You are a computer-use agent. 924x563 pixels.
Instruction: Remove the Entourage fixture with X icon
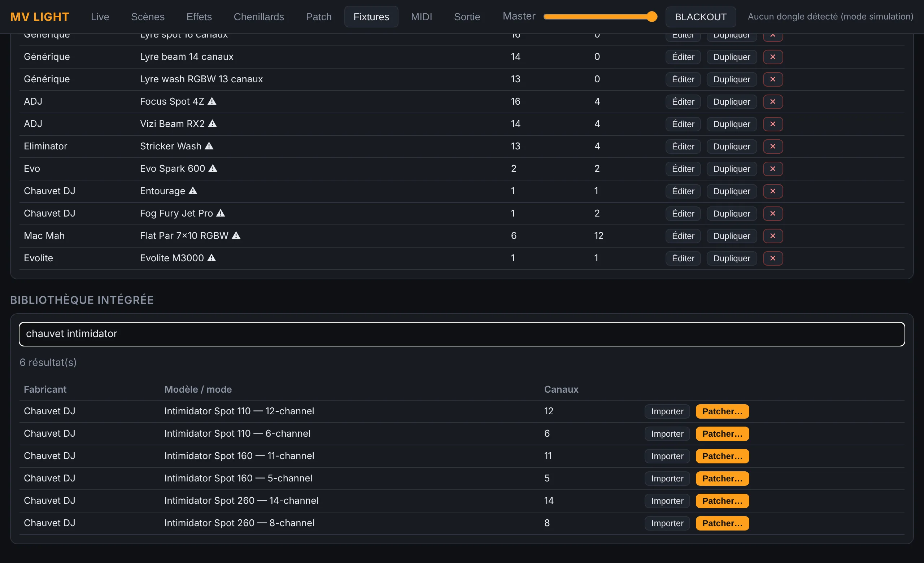(x=772, y=191)
